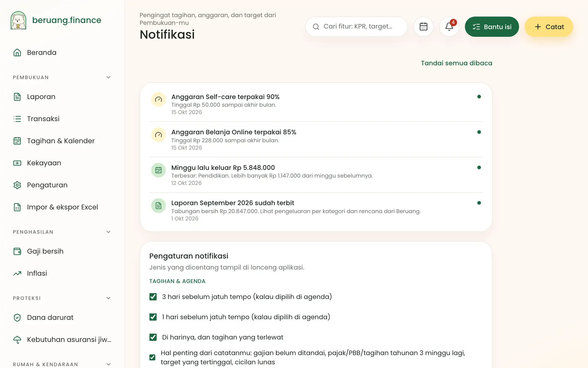
Task: Click the gauge icon of the Belanja Online notification
Action: click(158, 135)
